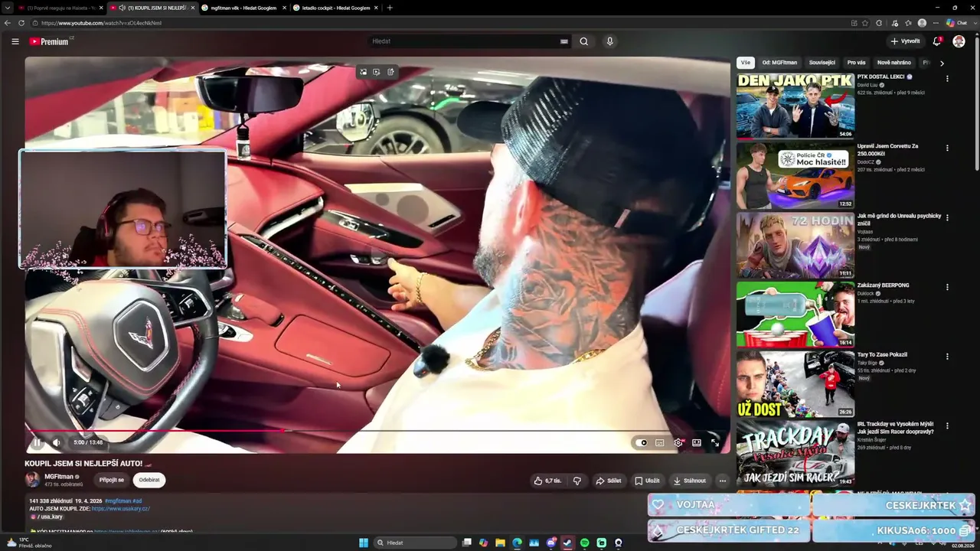Mute the video volume
This screenshot has width=980, height=551.
[57, 442]
